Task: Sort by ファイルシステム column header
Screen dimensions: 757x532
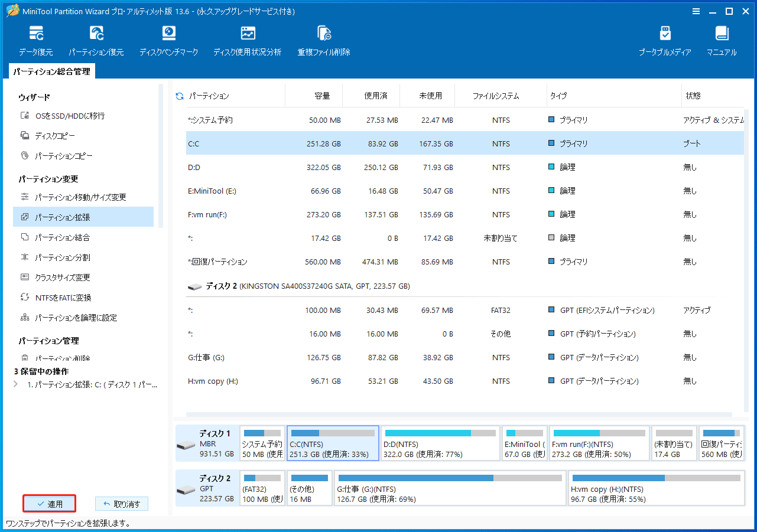Action: pyautogui.click(x=496, y=96)
